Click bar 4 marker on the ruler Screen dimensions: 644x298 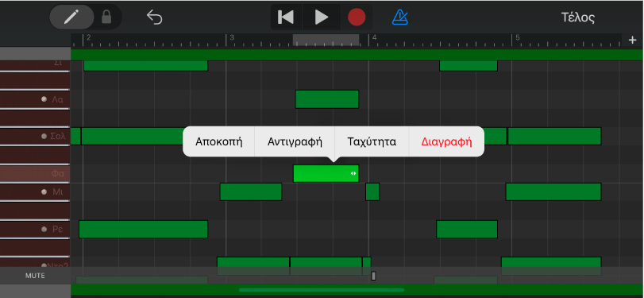(x=374, y=38)
